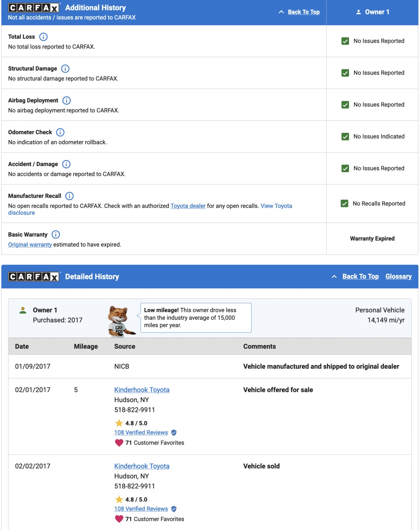420x530 pixels.
Task: Click the Low mileage speech bubble
Action: (196, 318)
